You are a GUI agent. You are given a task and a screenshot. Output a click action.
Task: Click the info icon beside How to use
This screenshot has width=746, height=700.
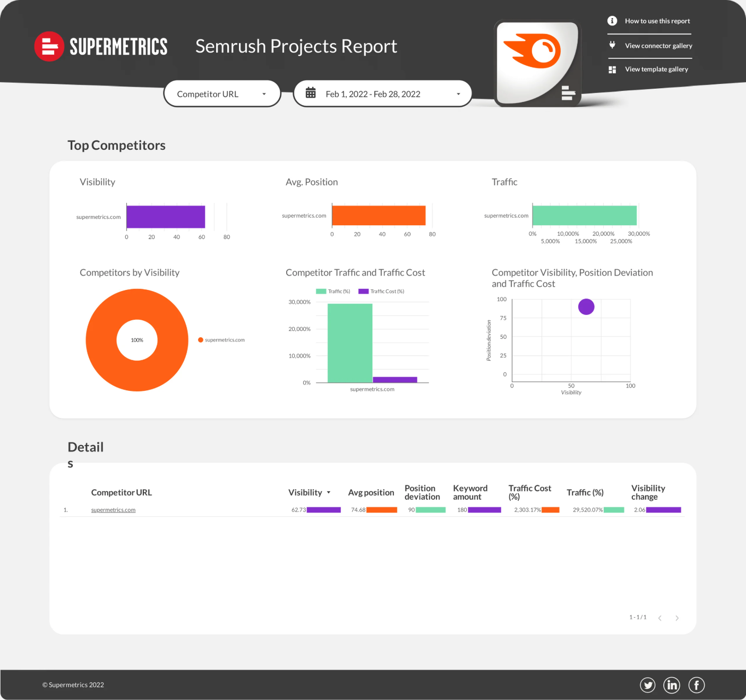[x=612, y=21]
